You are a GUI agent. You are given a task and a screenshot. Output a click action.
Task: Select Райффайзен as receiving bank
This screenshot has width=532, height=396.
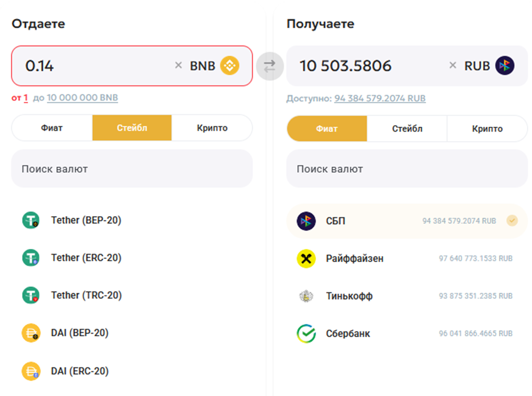click(354, 259)
